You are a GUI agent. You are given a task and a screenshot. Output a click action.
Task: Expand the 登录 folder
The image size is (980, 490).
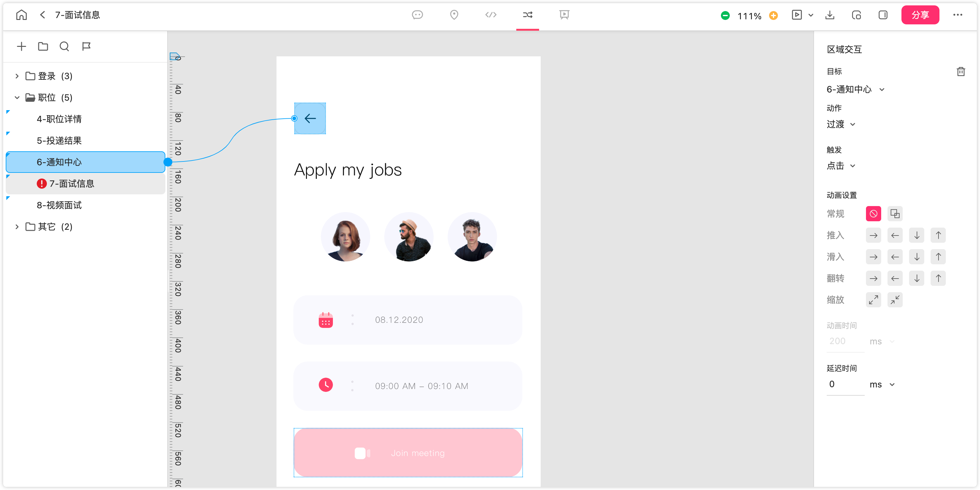coord(17,76)
